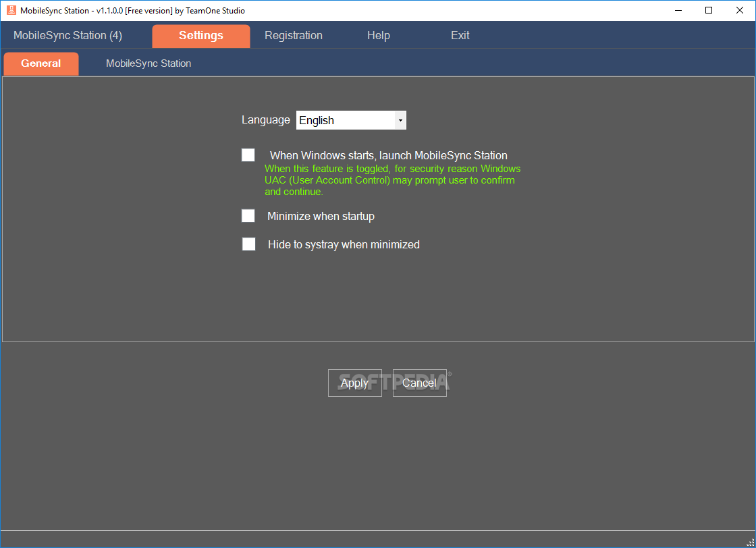Switch to the General settings sub-tab
The image size is (756, 548).
coord(41,63)
